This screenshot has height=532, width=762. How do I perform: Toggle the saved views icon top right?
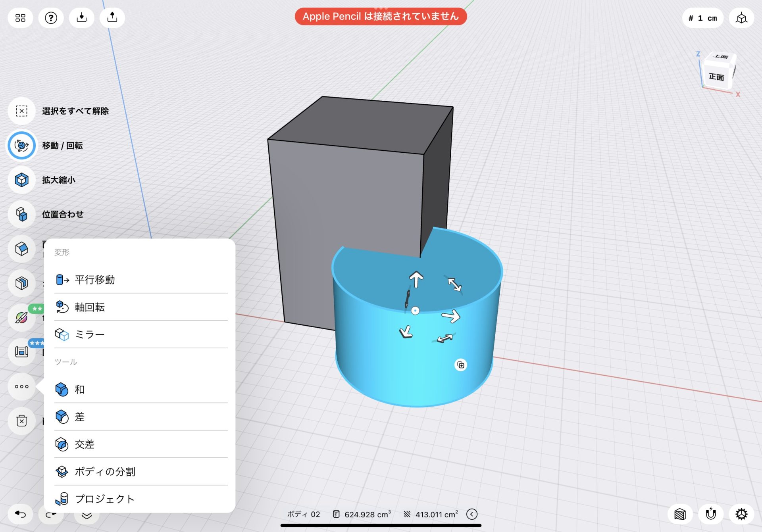(x=742, y=18)
